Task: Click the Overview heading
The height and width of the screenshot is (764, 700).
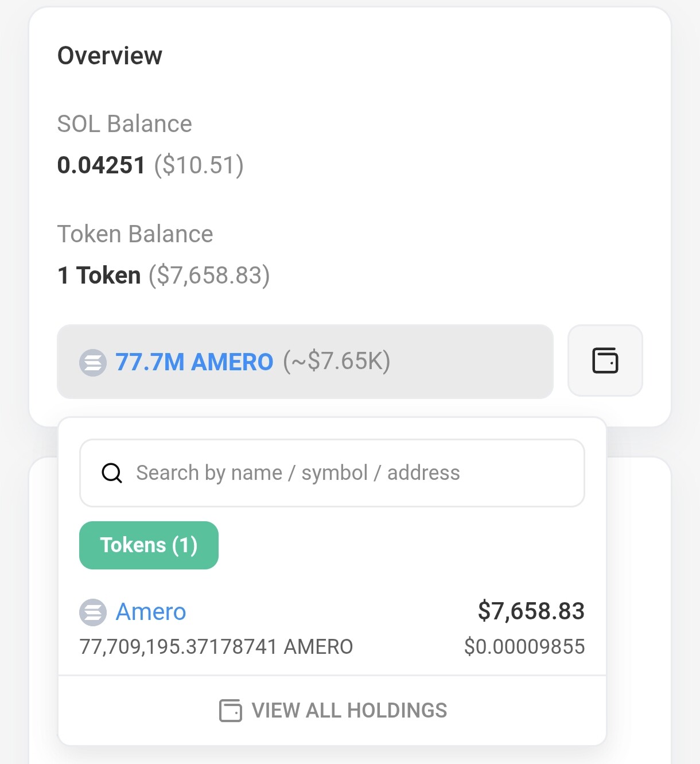Action: click(110, 56)
